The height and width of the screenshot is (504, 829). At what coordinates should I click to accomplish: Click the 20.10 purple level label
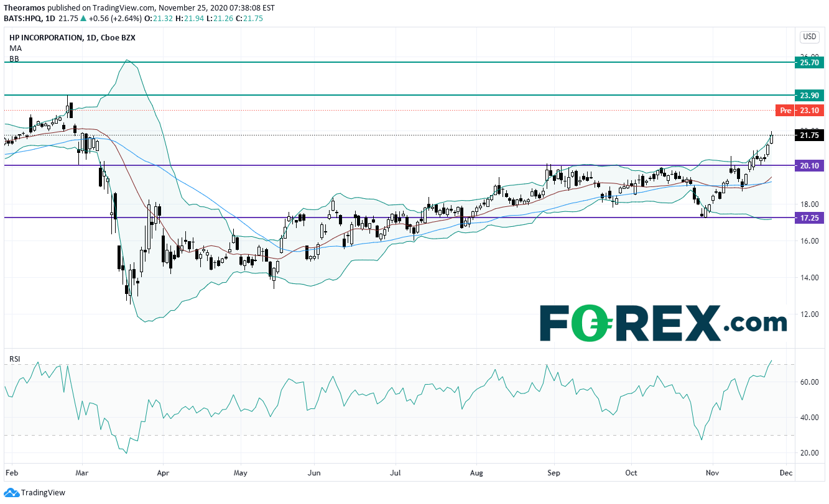tap(809, 166)
